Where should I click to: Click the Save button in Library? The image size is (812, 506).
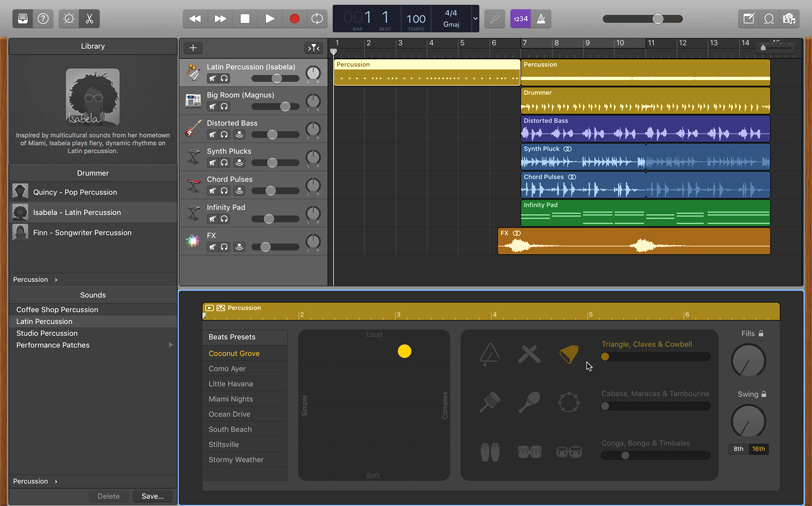pyautogui.click(x=152, y=496)
